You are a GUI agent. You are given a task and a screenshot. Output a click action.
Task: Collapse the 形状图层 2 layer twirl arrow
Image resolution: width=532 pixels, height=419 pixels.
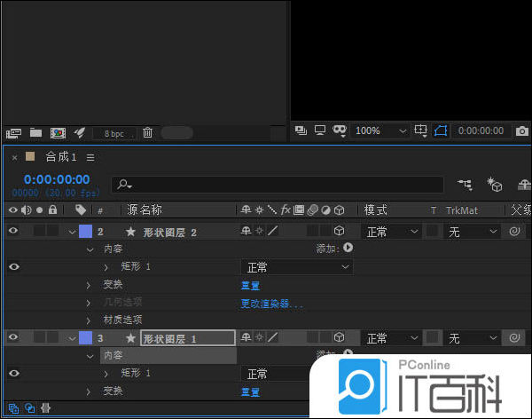tap(72, 233)
